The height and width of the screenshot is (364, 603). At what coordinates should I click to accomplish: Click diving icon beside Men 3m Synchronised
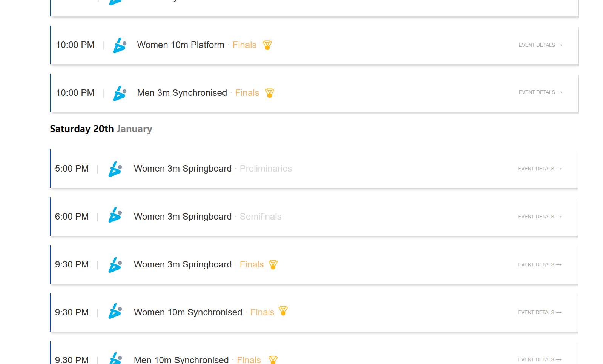(x=120, y=93)
